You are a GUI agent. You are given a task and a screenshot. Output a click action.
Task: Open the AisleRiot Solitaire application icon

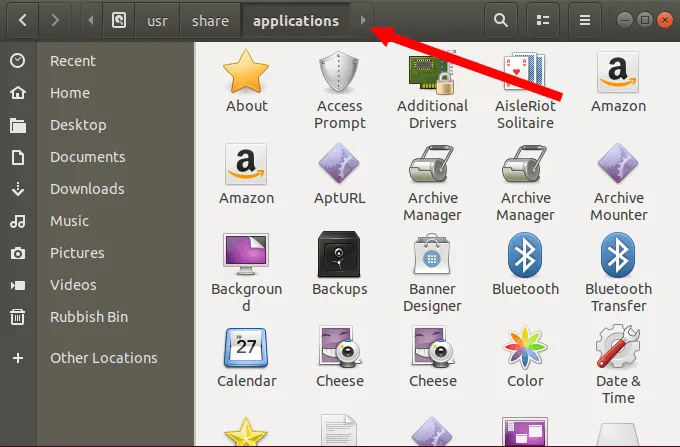(525, 72)
